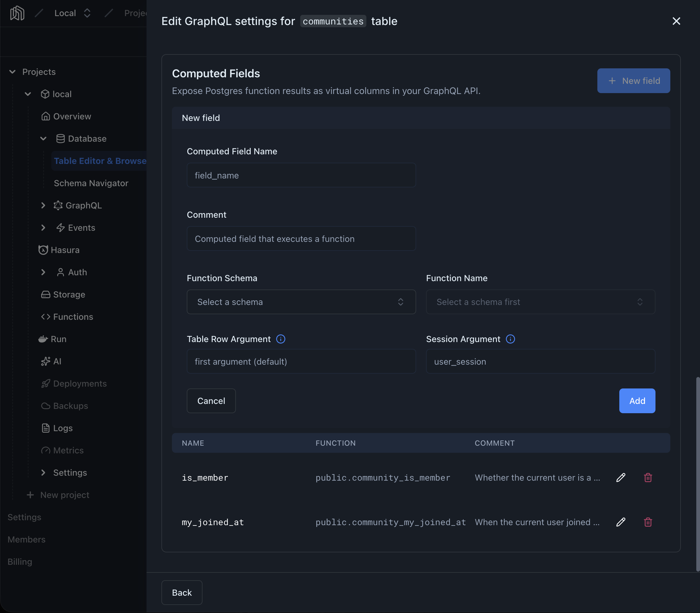Click the GraphQL logo icon
This screenshot has height=613, width=700.
pos(58,205)
